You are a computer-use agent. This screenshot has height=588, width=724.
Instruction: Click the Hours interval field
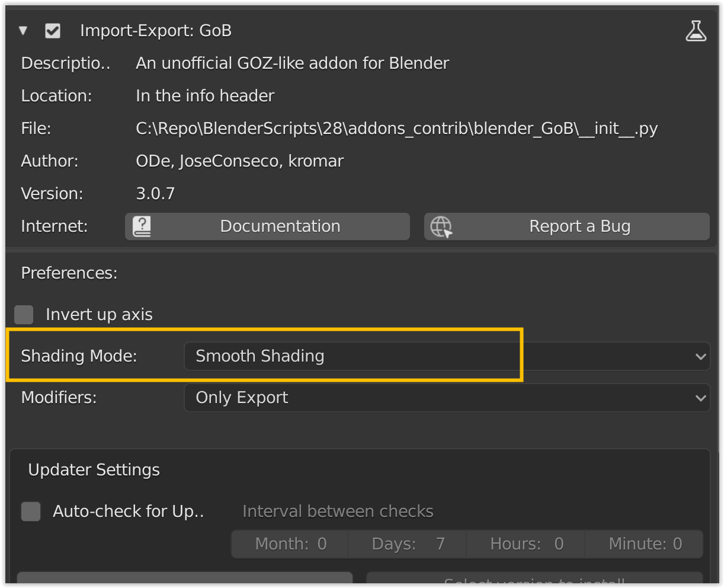coord(526,544)
